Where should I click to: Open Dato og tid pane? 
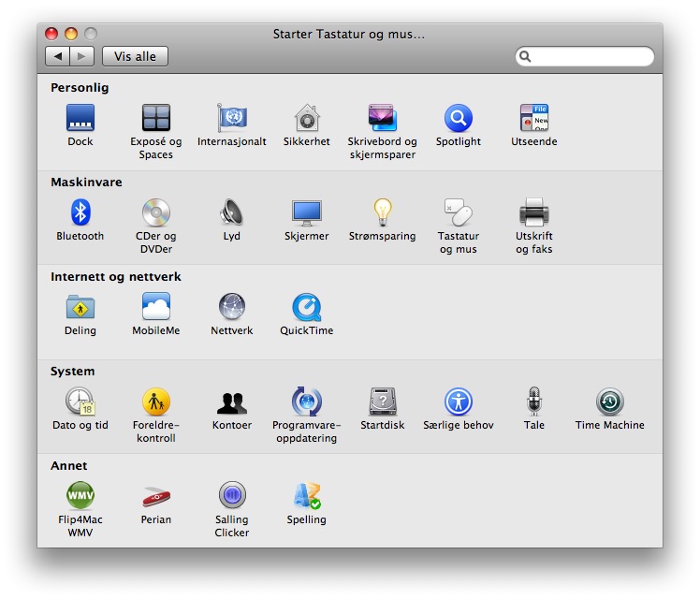tap(80, 402)
